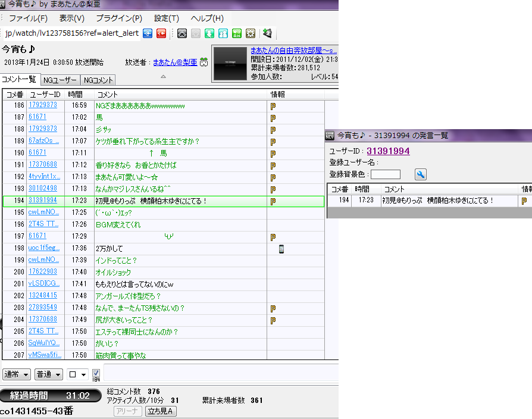Open the プラグイン(P) menu
The image size is (532, 419).
coord(119,18)
